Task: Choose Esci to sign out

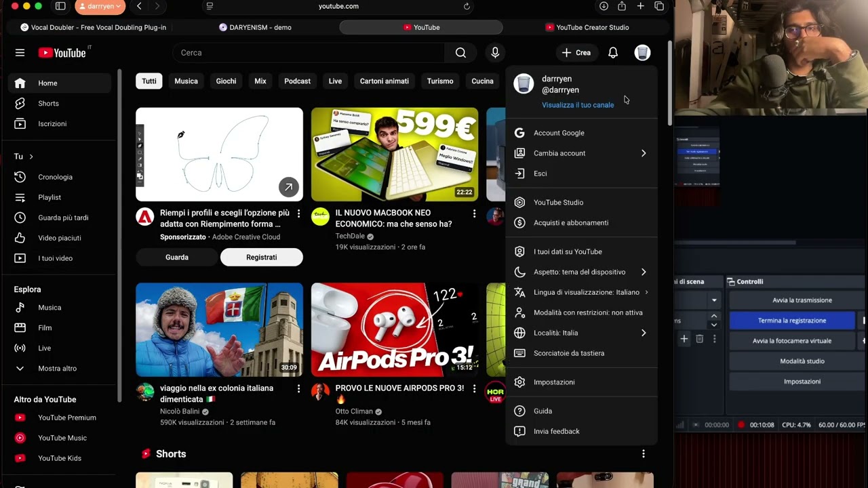Action: [581, 174]
